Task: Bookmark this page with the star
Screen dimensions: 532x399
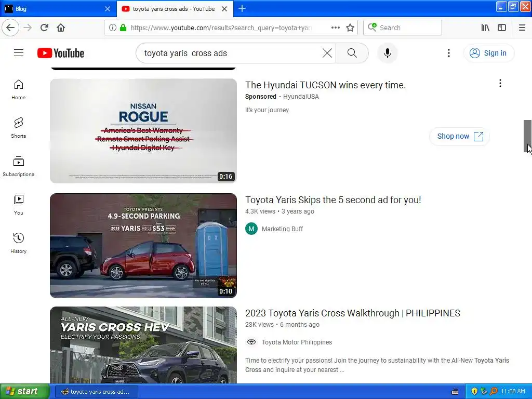Action: (x=350, y=28)
